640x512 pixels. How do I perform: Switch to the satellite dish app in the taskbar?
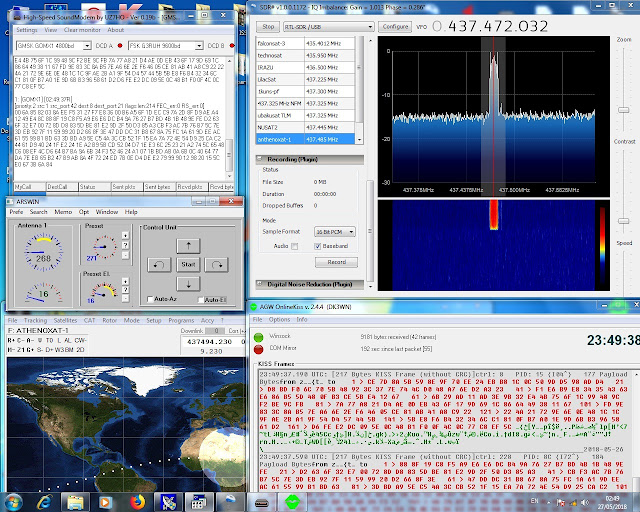click(x=169, y=502)
